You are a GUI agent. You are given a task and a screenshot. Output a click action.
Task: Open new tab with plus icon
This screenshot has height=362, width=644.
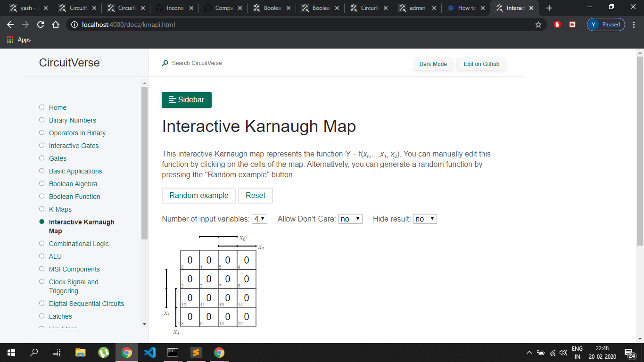pos(549,8)
